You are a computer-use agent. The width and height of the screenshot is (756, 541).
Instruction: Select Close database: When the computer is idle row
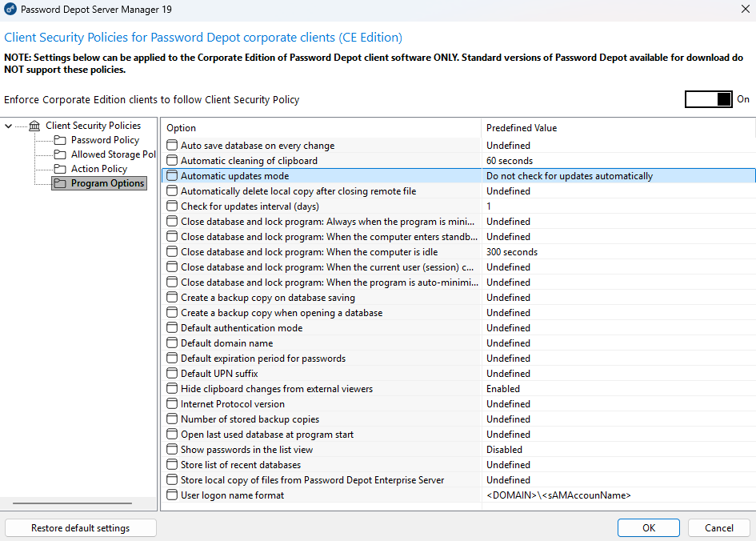[x=458, y=252]
